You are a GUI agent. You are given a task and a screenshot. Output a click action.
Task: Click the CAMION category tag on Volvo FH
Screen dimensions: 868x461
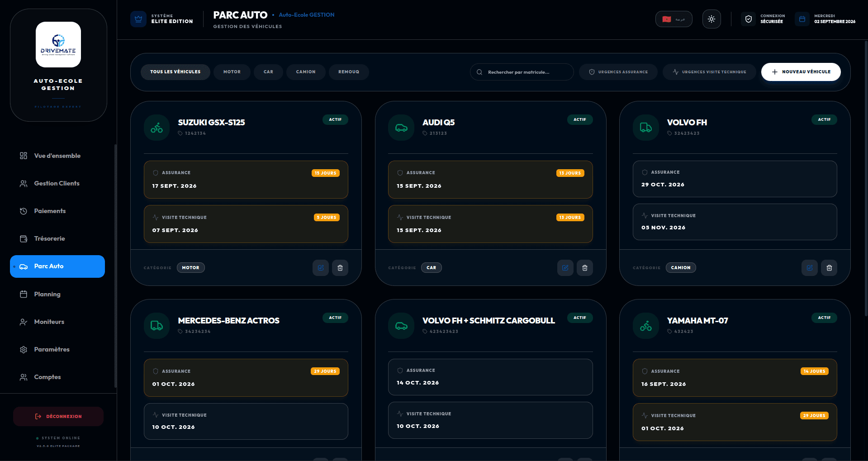681,268
